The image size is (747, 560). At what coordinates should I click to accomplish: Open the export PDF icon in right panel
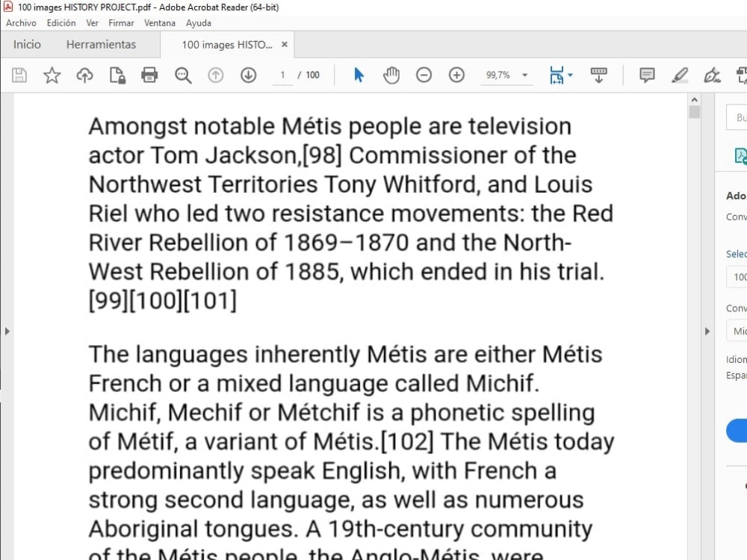click(x=740, y=156)
